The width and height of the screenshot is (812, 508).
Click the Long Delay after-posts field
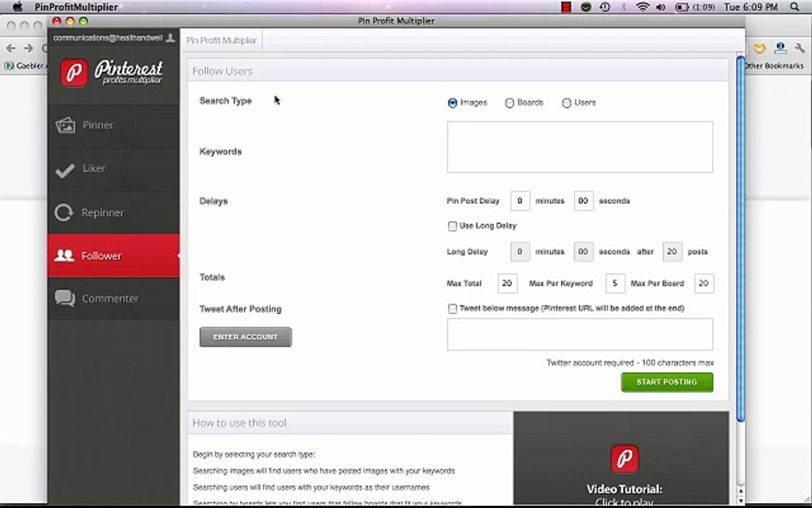672,252
